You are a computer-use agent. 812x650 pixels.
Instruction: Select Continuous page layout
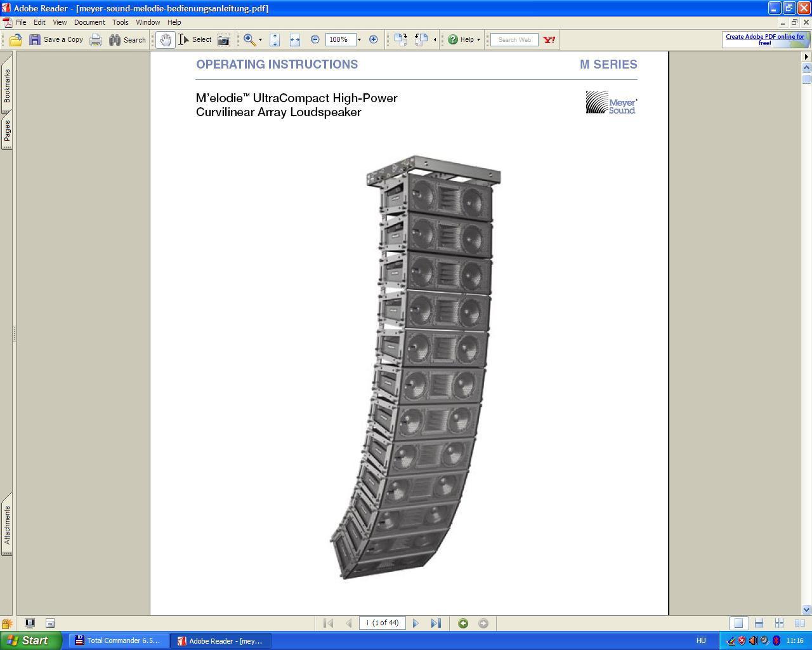point(759,623)
